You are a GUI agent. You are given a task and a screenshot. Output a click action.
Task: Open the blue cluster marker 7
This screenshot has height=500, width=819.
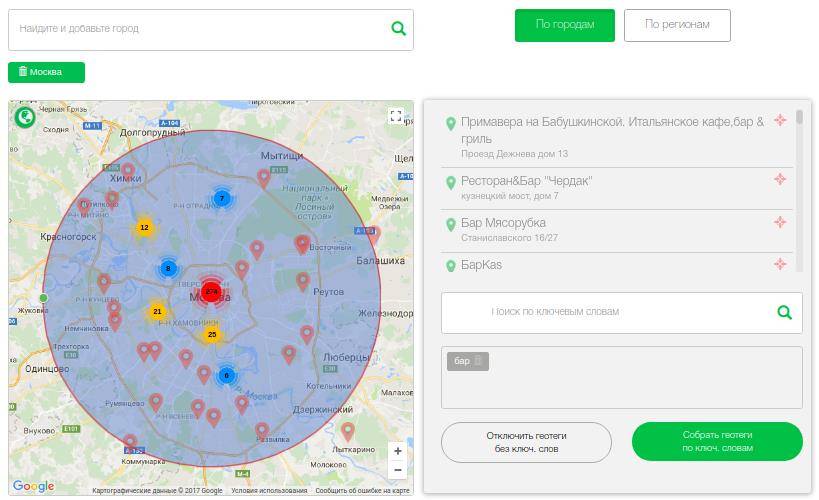tap(222, 198)
